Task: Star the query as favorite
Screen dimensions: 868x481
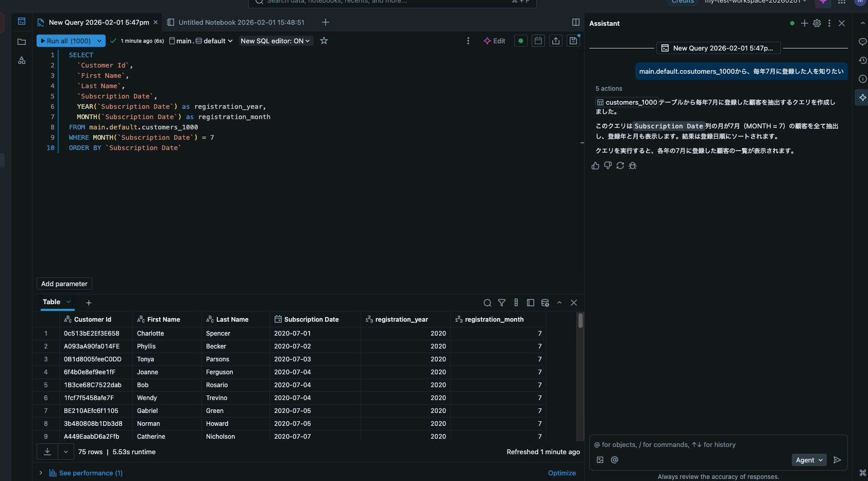Action: pos(324,41)
